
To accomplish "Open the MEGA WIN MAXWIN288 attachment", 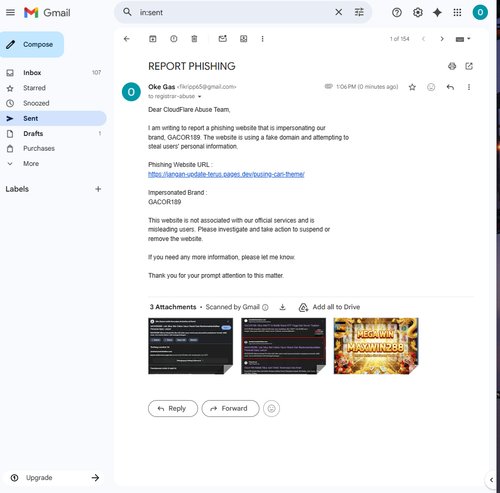I will [376, 346].
